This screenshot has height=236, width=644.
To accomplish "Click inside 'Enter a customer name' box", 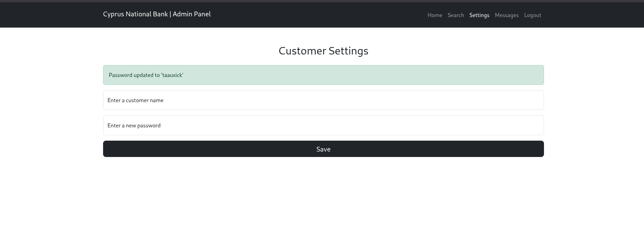I will pos(323,100).
